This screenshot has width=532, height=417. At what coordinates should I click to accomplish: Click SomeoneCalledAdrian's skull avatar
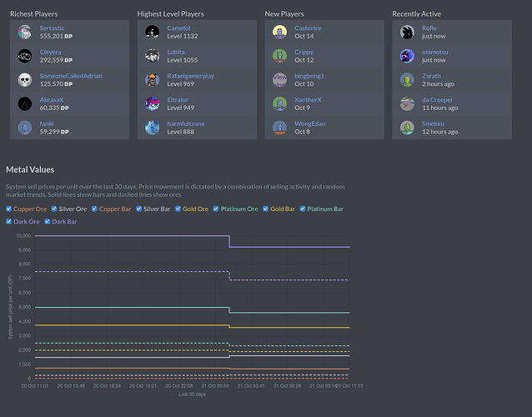(x=25, y=80)
